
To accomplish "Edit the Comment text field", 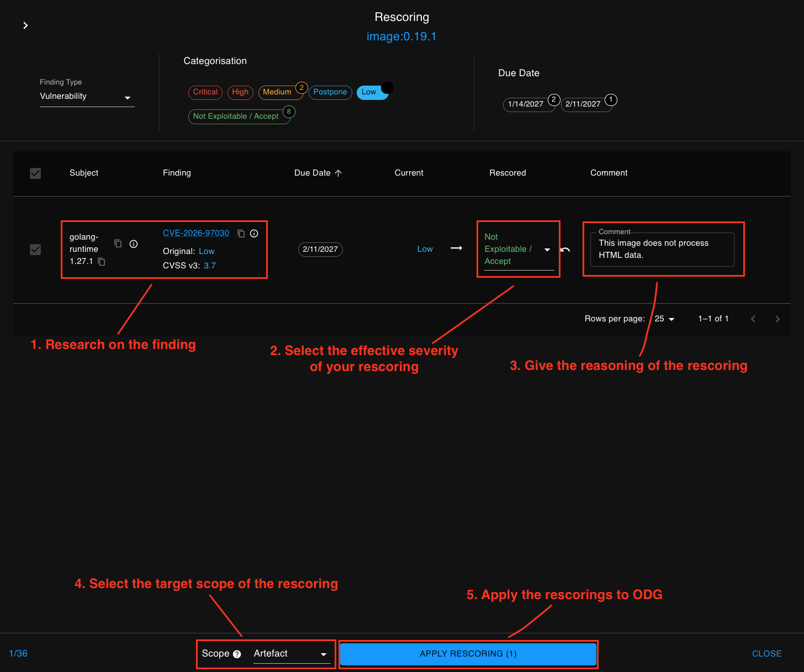I will tap(662, 250).
